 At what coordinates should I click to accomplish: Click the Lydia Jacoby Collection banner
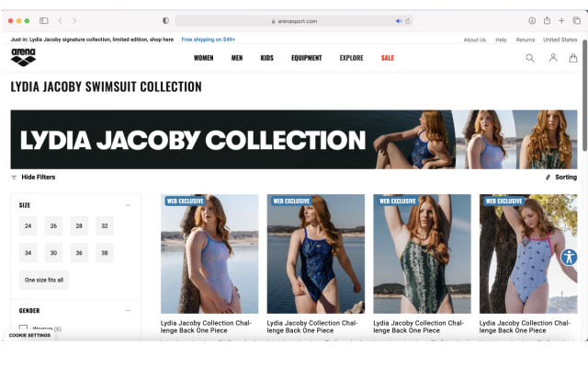click(x=294, y=139)
